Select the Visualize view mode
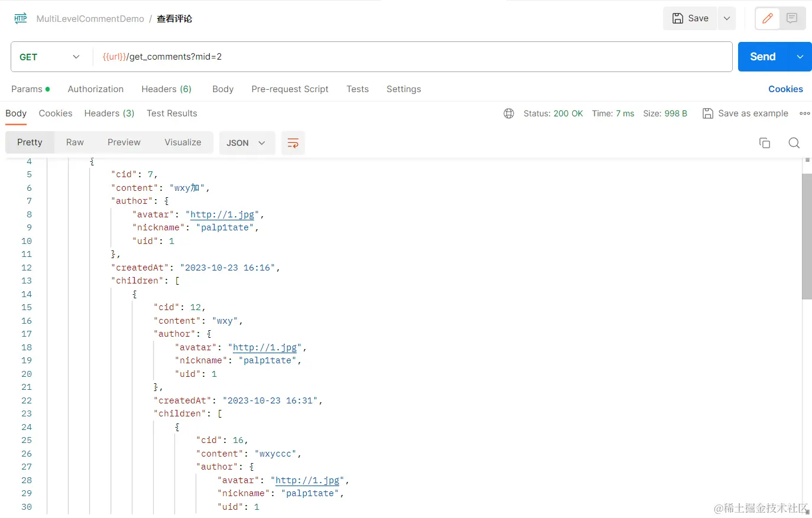 pyautogui.click(x=183, y=142)
